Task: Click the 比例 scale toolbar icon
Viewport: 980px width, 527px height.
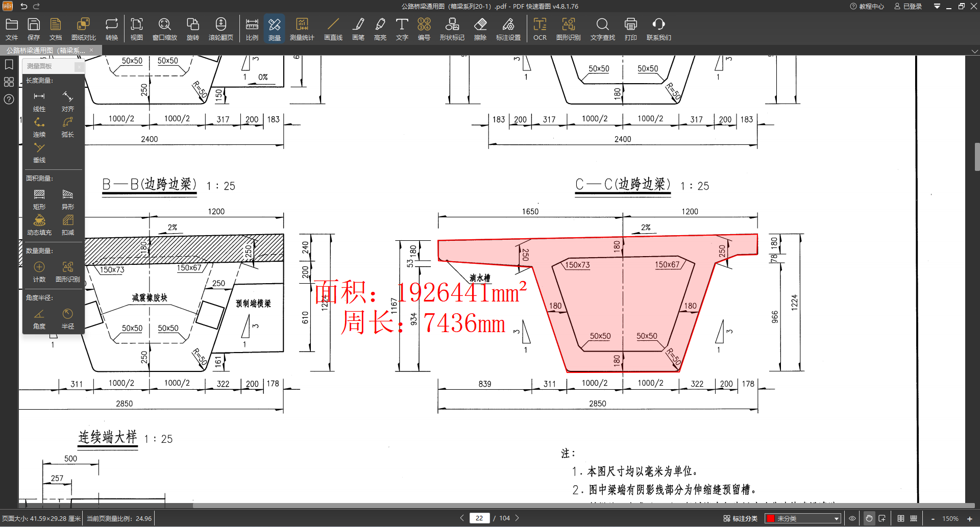Action: [252, 29]
